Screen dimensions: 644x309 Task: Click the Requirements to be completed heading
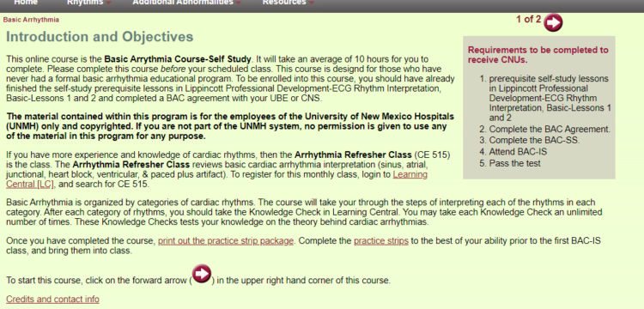tap(538, 55)
